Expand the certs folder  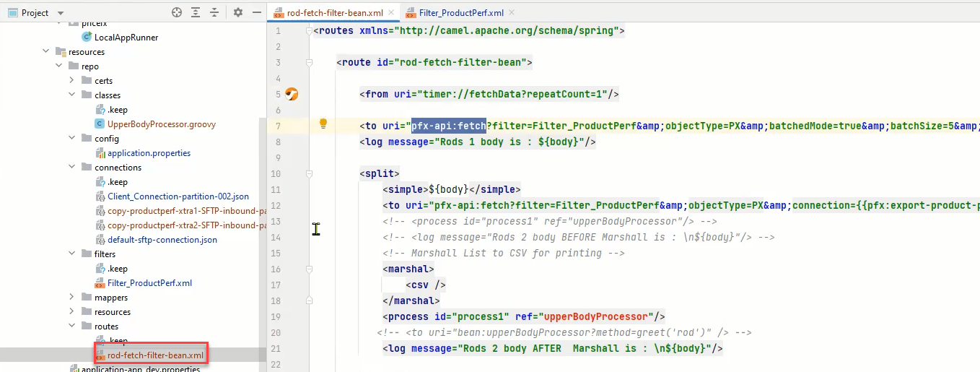point(72,81)
